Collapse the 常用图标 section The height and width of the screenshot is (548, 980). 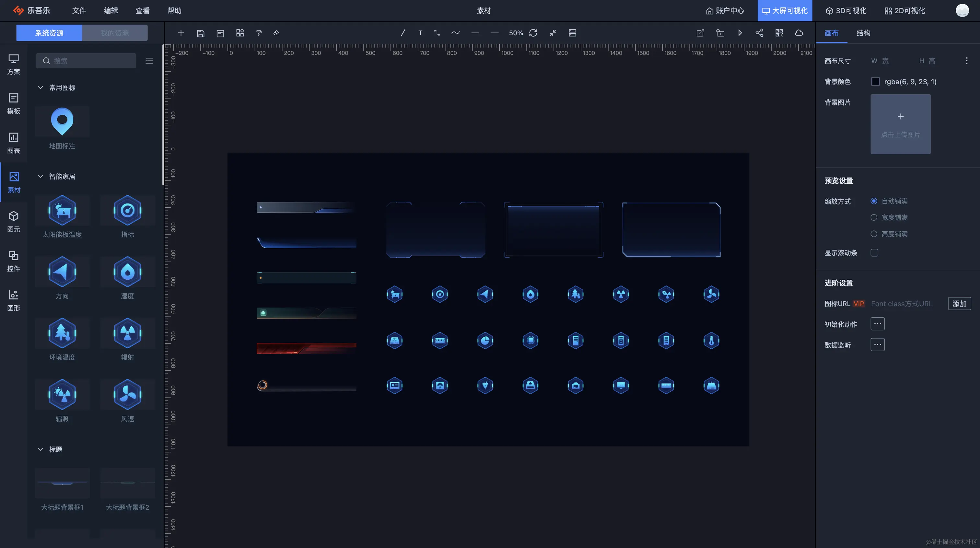click(40, 87)
